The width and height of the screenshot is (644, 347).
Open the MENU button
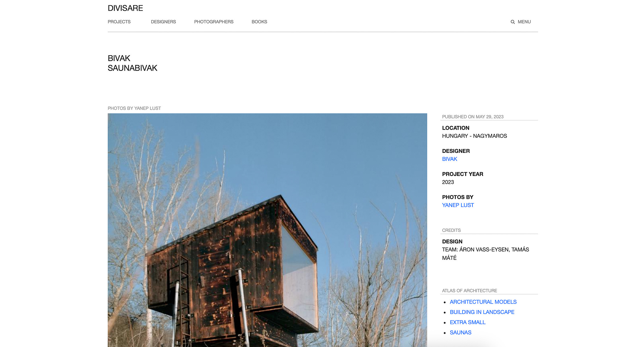coord(524,22)
